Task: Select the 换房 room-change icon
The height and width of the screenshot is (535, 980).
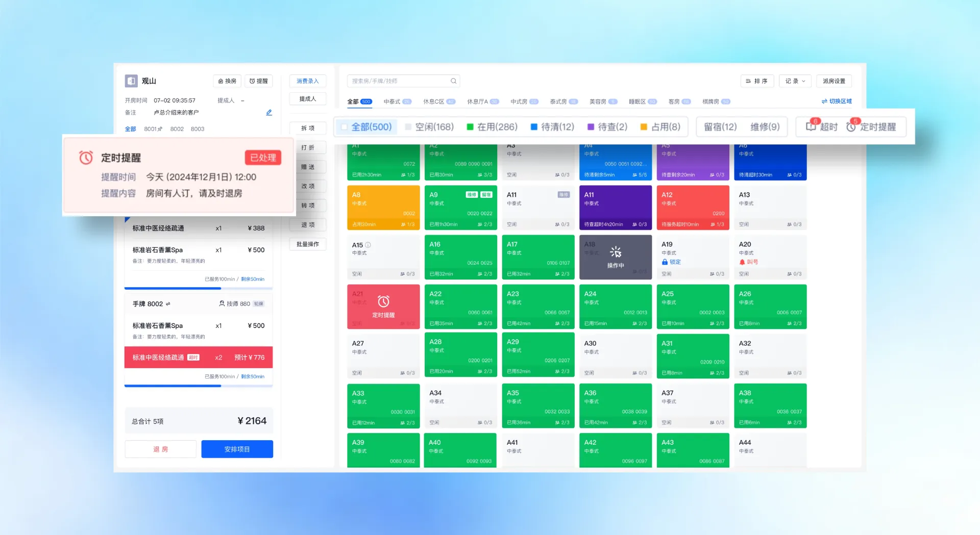Action: 227,81
